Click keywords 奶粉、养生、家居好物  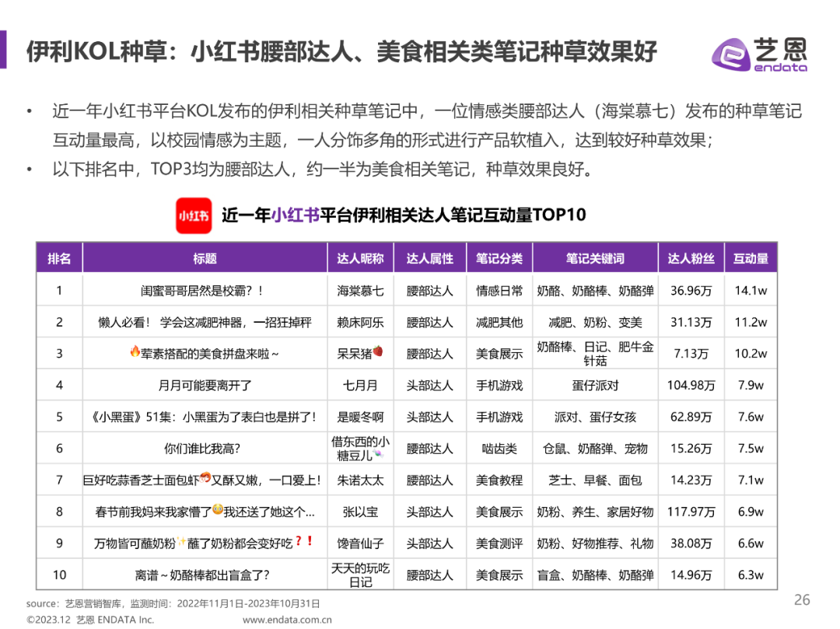[595, 512]
